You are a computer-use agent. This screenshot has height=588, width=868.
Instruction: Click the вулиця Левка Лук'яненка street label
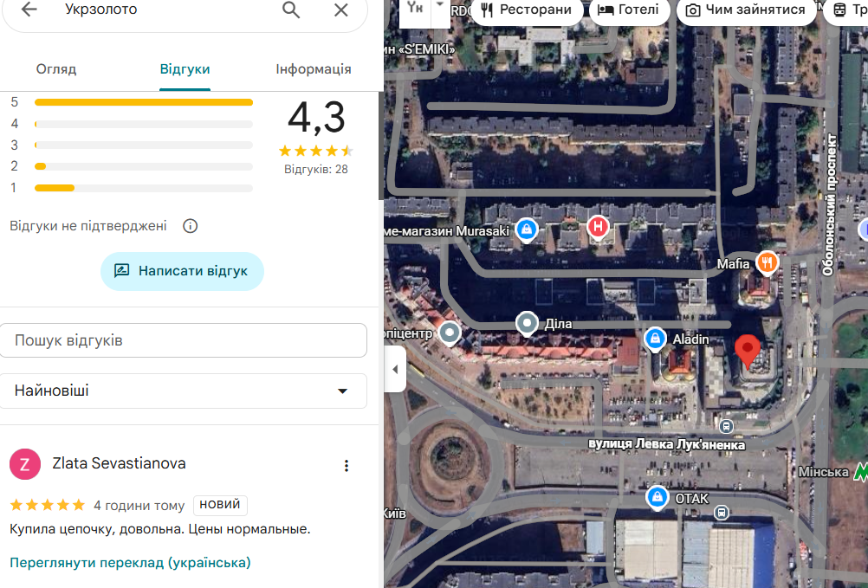tap(666, 444)
